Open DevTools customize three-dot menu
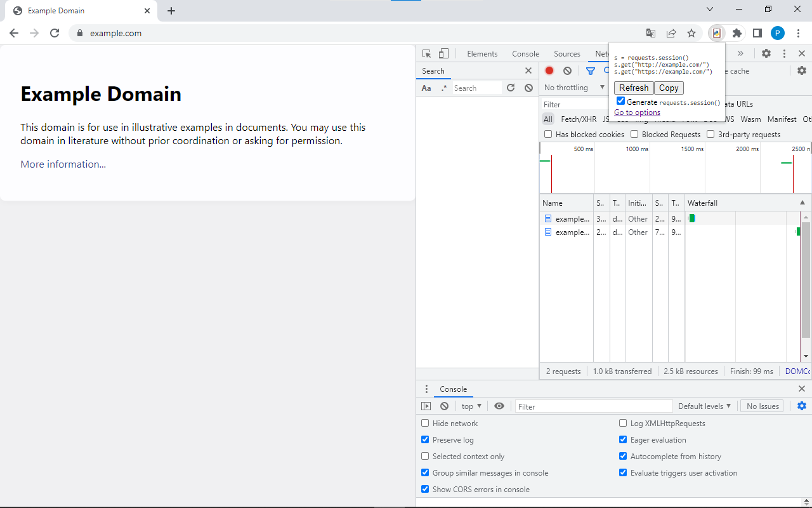Screen dimensions: 812x508 click(784, 53)
